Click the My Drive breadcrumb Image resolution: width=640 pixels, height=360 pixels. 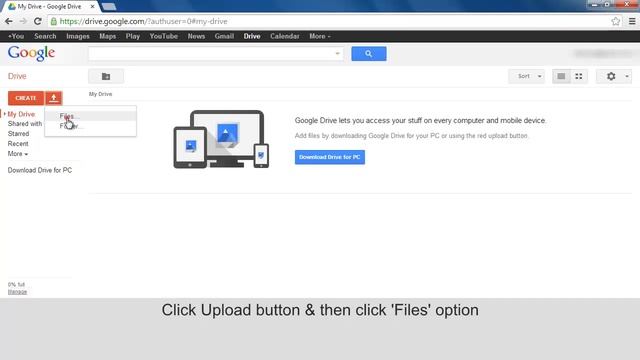[100, 94]
